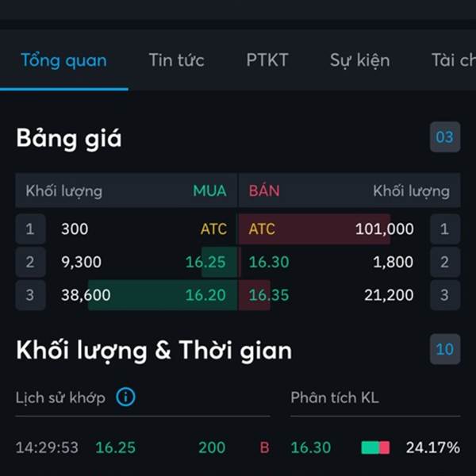Open the partially visible Tài chính tab
Image resolution: width=476 pixels, height=476 pixels.
click(452, 60)
